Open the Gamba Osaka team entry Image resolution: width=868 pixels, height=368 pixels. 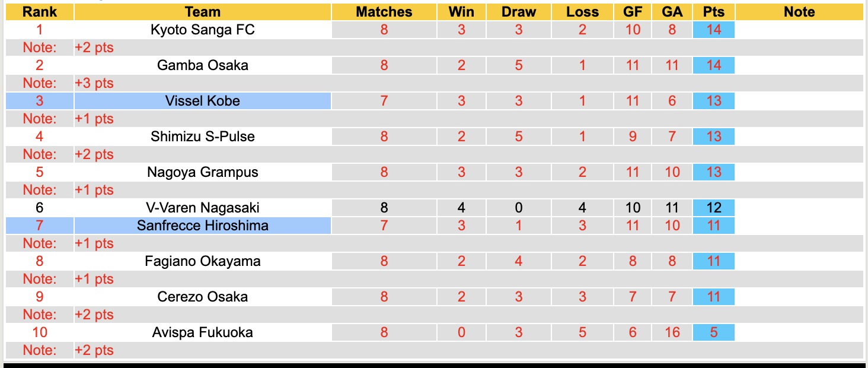coord(202,65)
